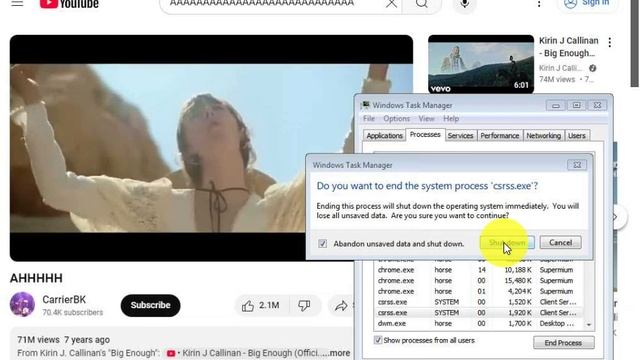Maximize the Windows Task Manager window

(576, 105)
